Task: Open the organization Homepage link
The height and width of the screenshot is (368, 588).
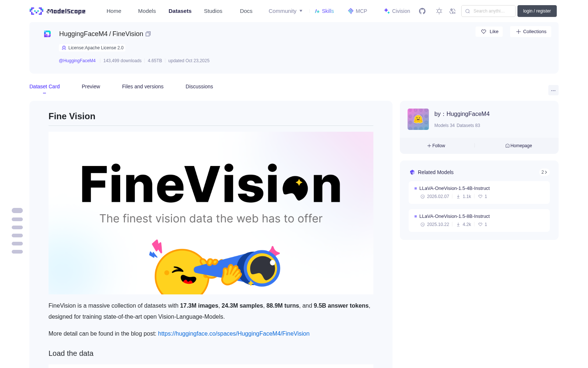Action: click(519, 146)
